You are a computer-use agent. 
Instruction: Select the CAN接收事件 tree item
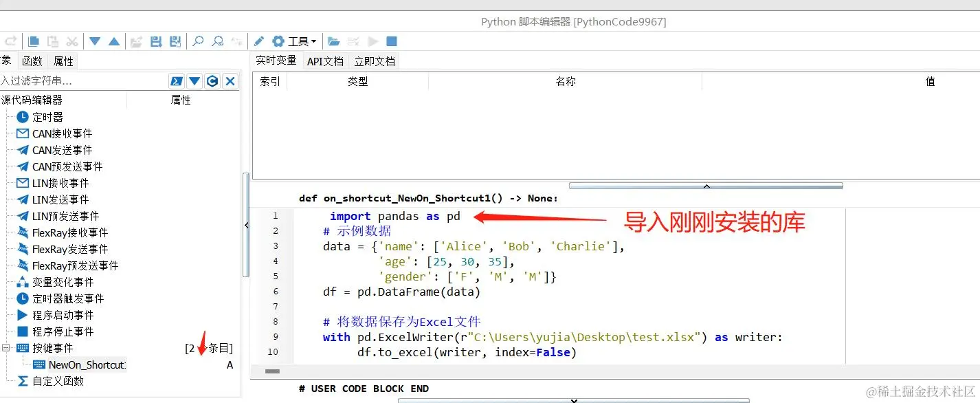click(x=62, y=133)
